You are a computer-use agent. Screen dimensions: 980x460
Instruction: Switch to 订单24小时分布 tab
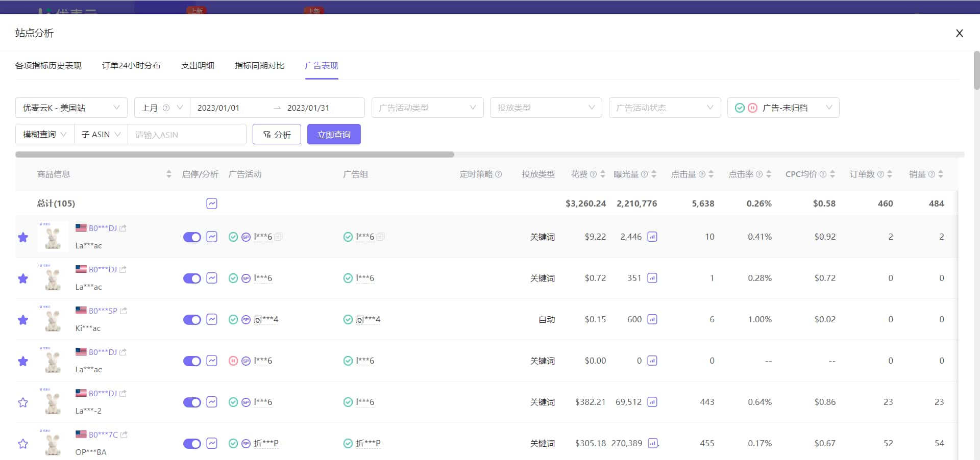point(131,65)
